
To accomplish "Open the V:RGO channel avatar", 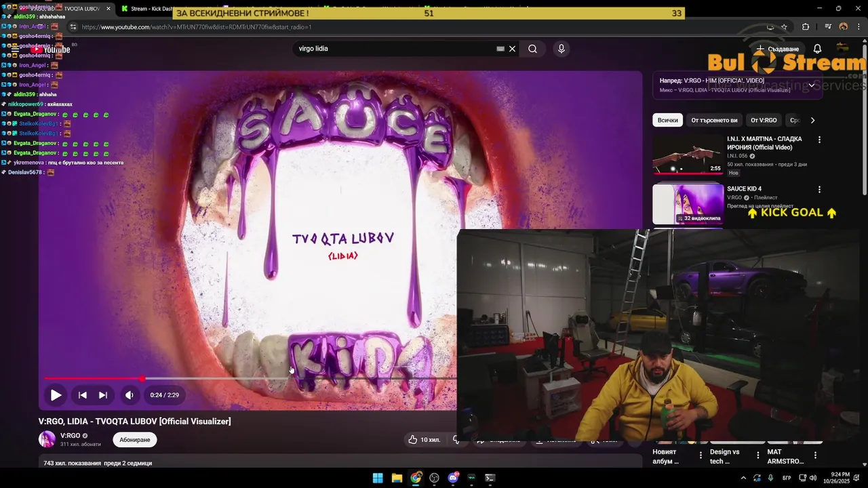I will 47,439.
